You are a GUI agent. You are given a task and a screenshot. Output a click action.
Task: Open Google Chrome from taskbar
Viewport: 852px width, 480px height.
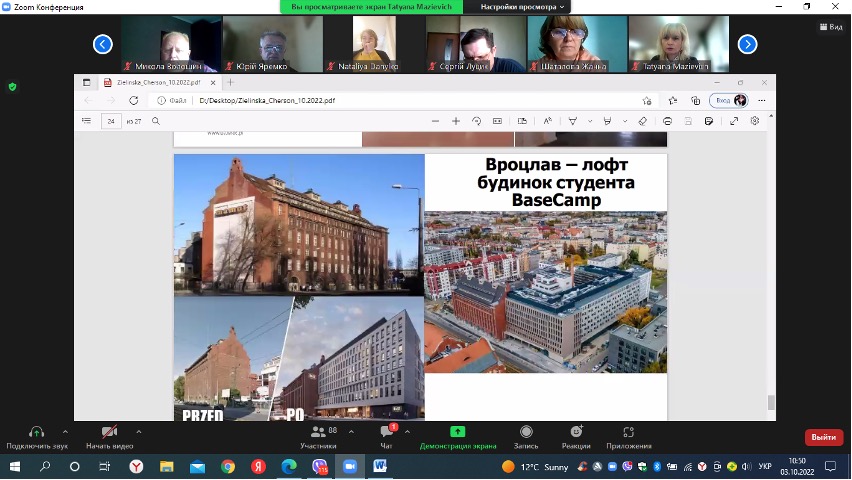(228, 466)
